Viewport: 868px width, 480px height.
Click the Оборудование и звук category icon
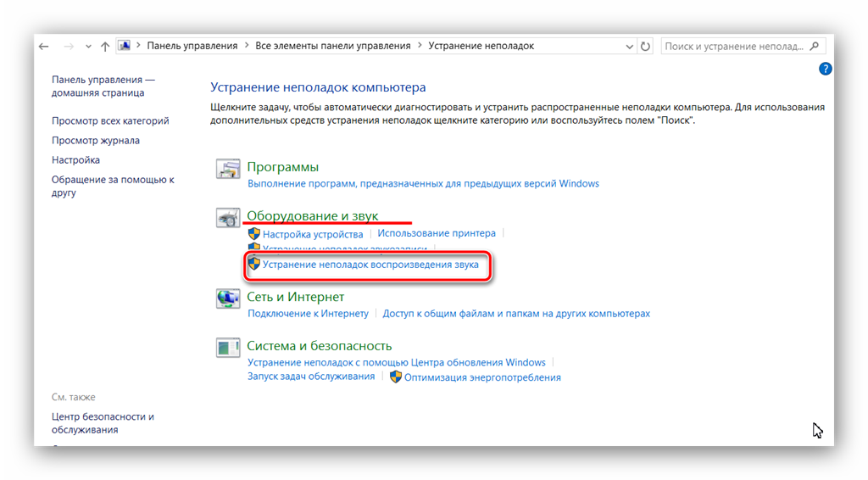(227, 218)
